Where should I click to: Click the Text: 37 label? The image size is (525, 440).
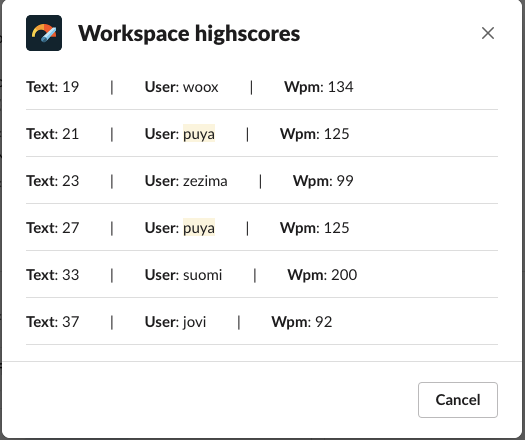coord(53,322)
